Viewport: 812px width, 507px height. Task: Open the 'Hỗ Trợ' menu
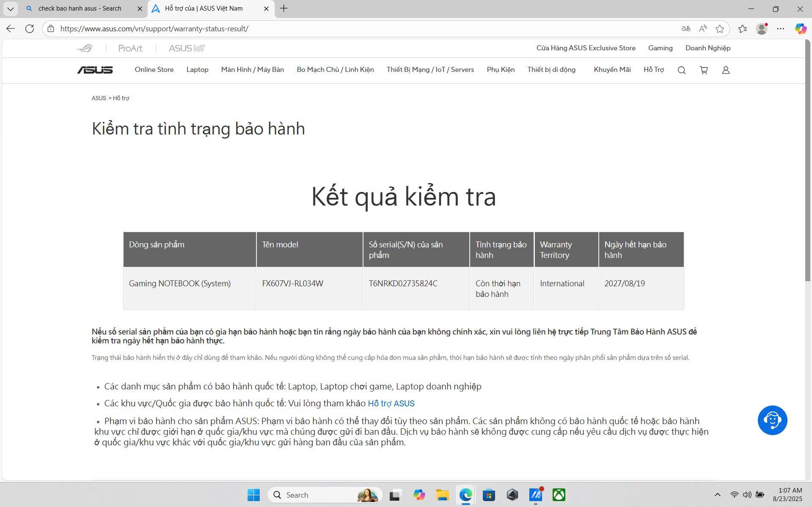click(x=654, y=70)
